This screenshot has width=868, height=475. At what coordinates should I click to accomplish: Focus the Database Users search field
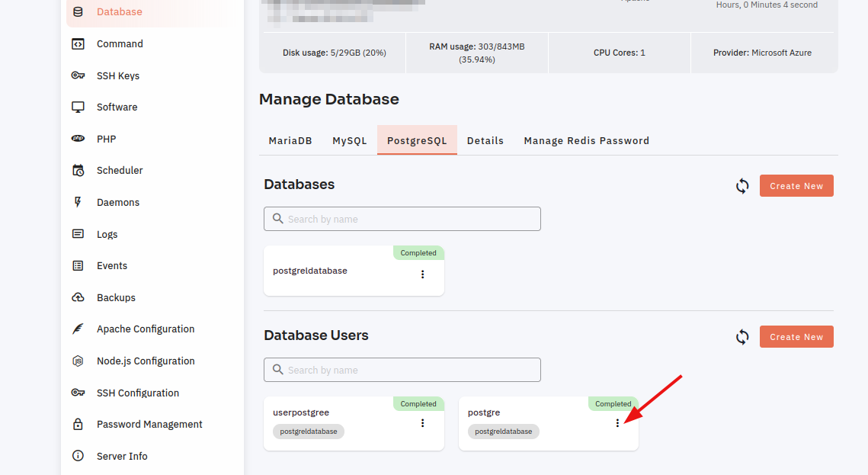tap(402, 370)
